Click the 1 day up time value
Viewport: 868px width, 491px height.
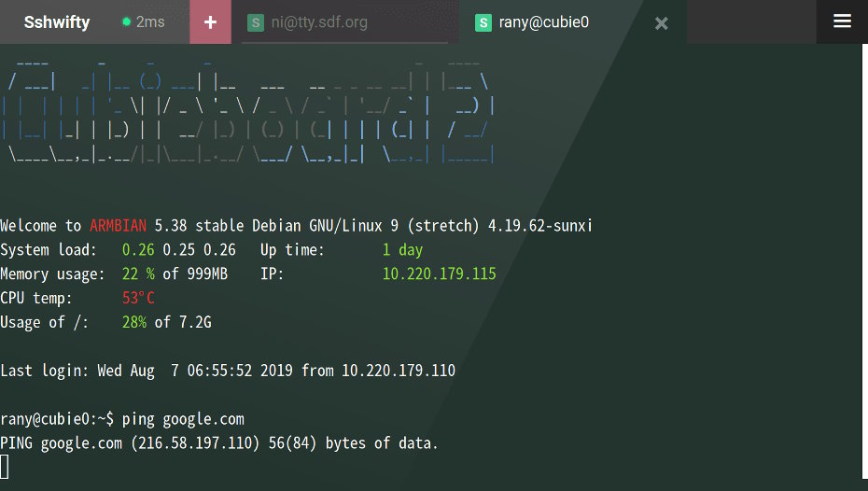pyautogui.click(x=402, y=250)
